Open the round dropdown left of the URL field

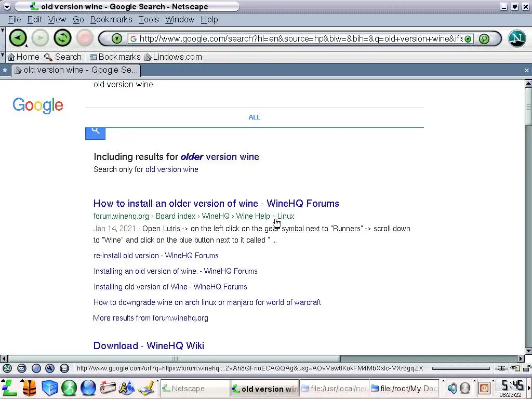[x=117, y=38]
